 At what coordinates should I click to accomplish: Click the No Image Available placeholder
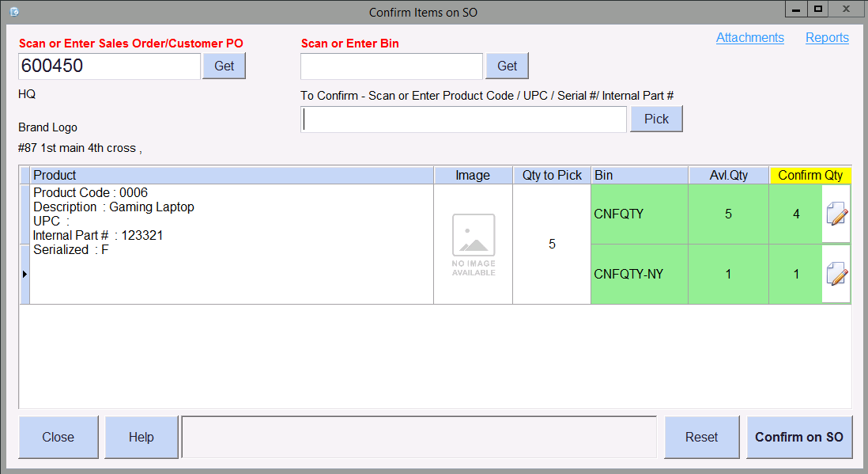click(473, 245)
